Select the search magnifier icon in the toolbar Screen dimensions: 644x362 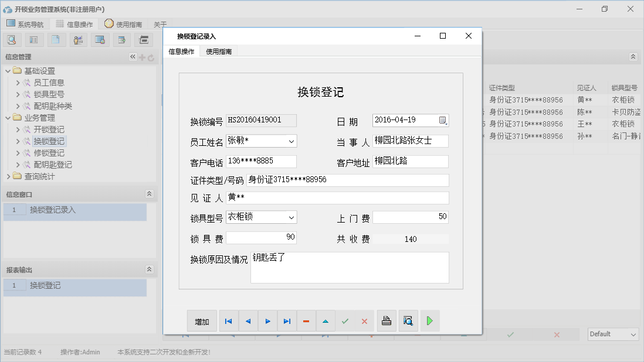pyautogui.click(x=12, y=39)
